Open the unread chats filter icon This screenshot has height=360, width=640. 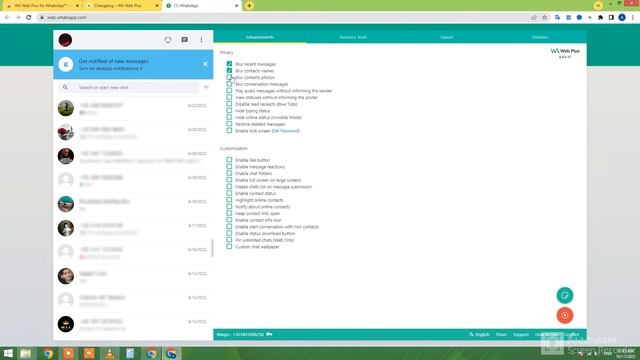coord(206,87)
